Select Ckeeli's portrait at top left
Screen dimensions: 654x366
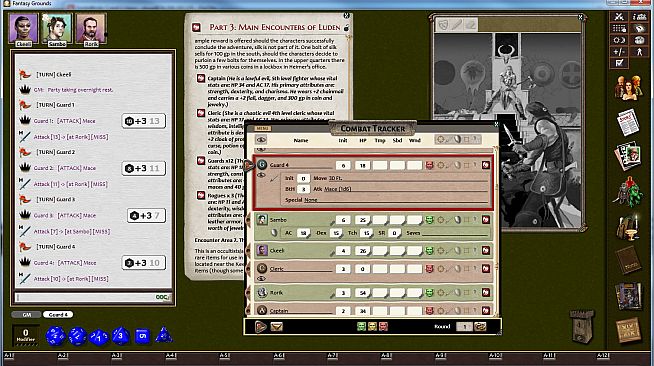23,29
